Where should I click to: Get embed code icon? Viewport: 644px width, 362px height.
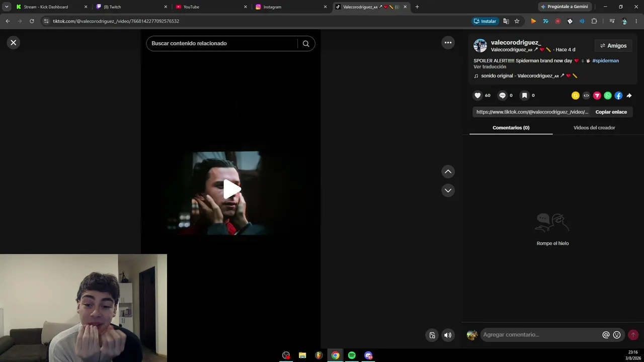click(586, 96)
